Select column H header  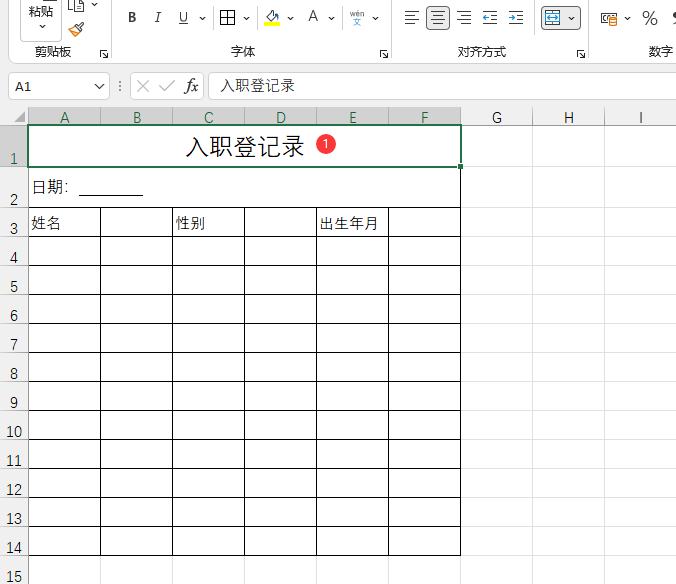[x=569, y=117]
